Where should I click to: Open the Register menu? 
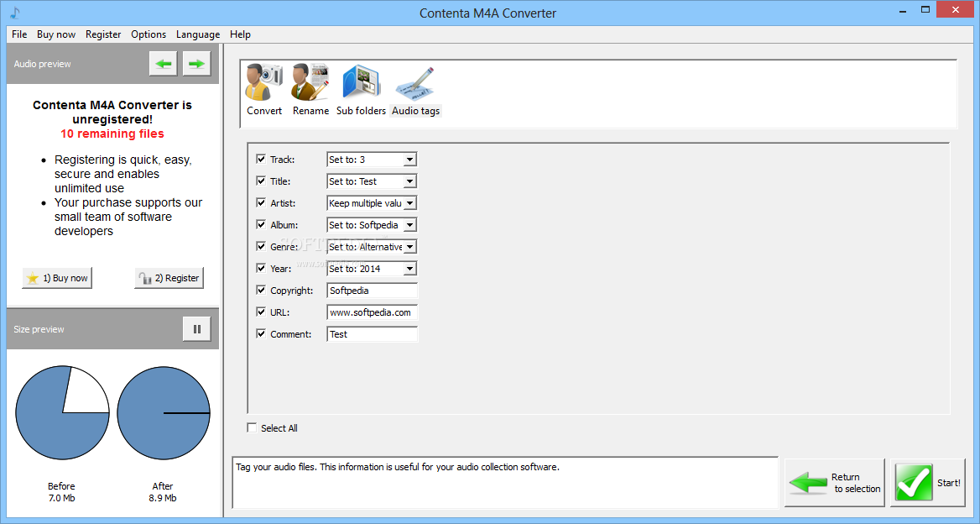tap(103, 34)
